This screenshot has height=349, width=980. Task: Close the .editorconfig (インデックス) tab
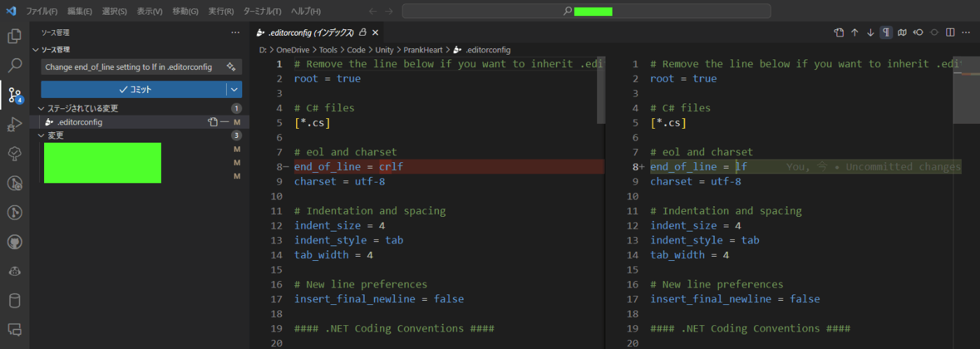(375, 32)
